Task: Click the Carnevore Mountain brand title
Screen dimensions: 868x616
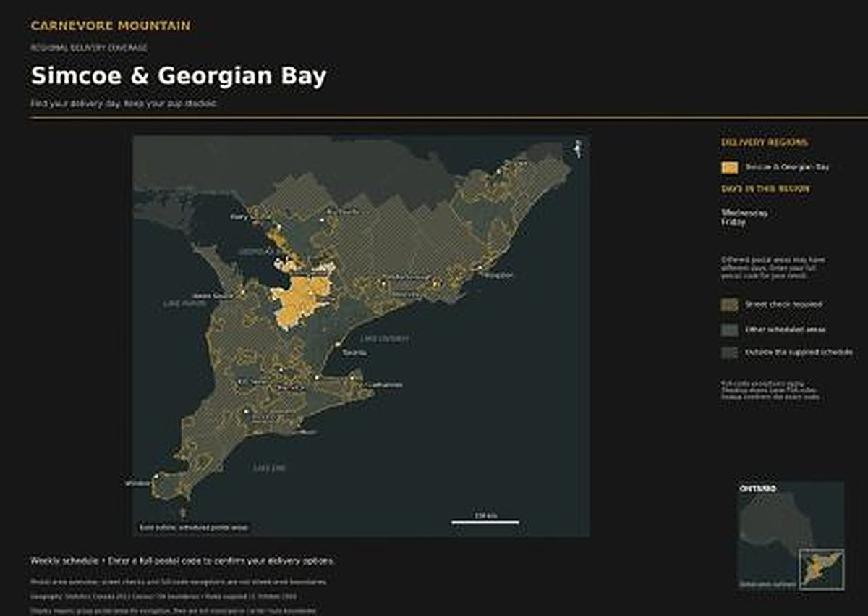Action: tap(111, 26)
